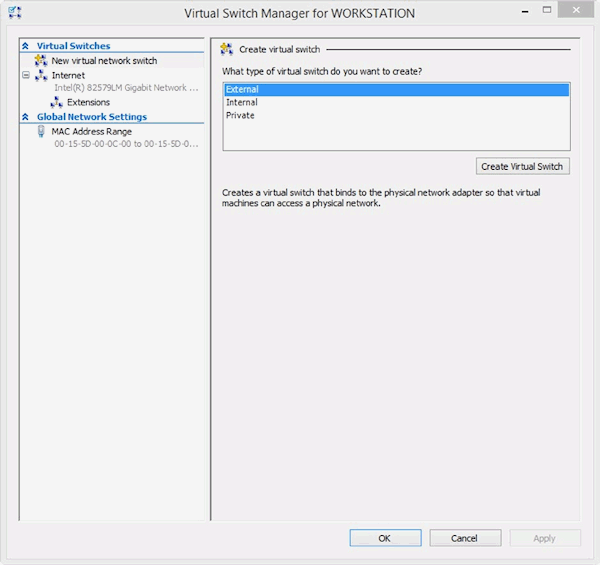Viewport: 600px width, 565px height.
Task: Click the Internet switch network icon
Action: [x=41, y=75]
